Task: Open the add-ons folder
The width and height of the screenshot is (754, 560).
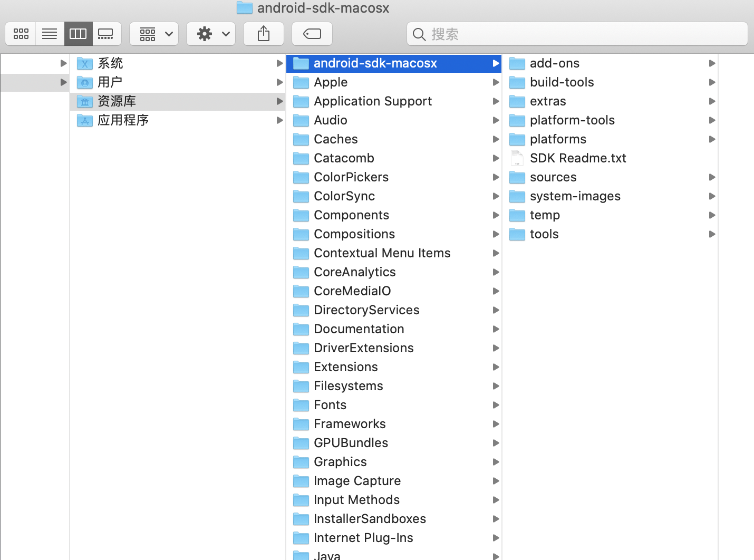Action: pos(610,63)
